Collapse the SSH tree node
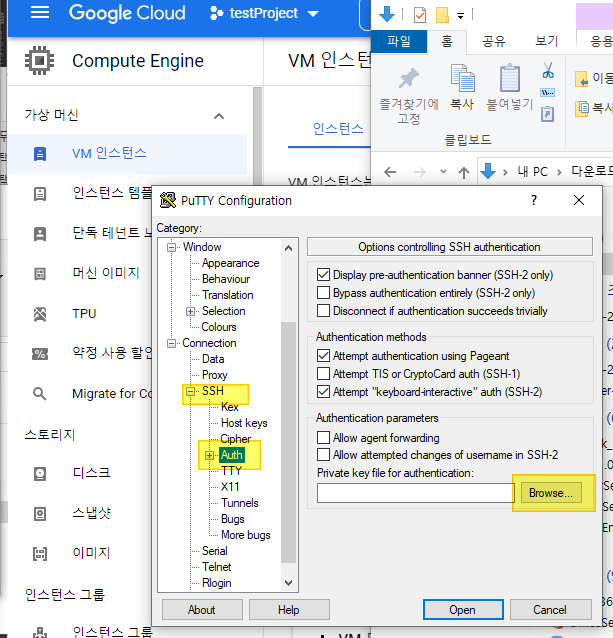 click(190, 391)
